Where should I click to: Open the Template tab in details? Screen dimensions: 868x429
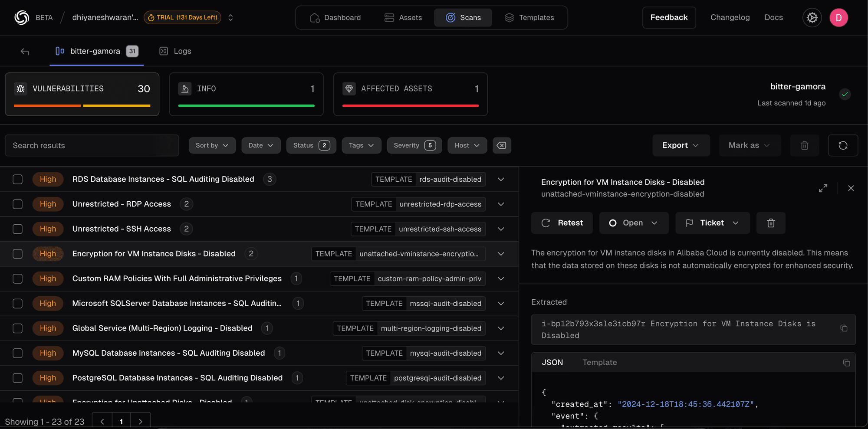point(599,363)
